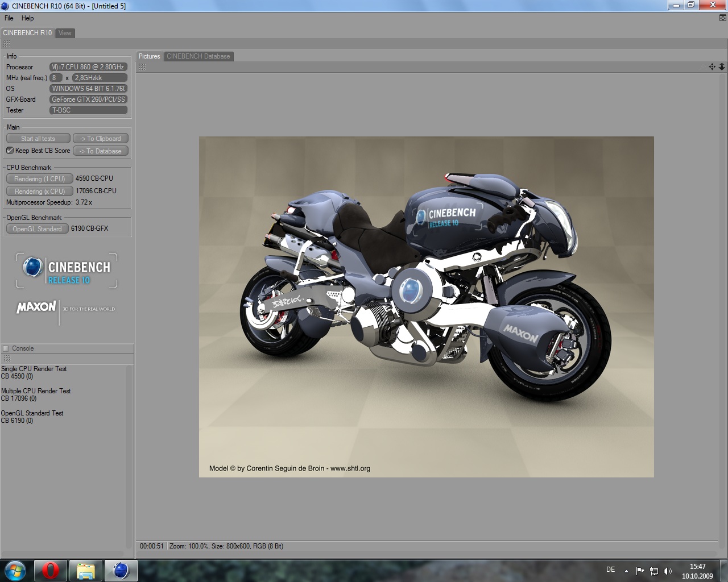Click the volume speaker tray icon
Screen dimensions: 728x582
coord(668,571)
